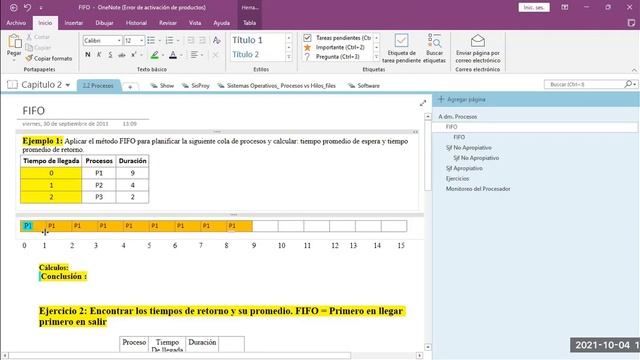Image resolution: width=640 pixels, height=360 pixels.
Task: Open the Software section
Action: point(364,86)
